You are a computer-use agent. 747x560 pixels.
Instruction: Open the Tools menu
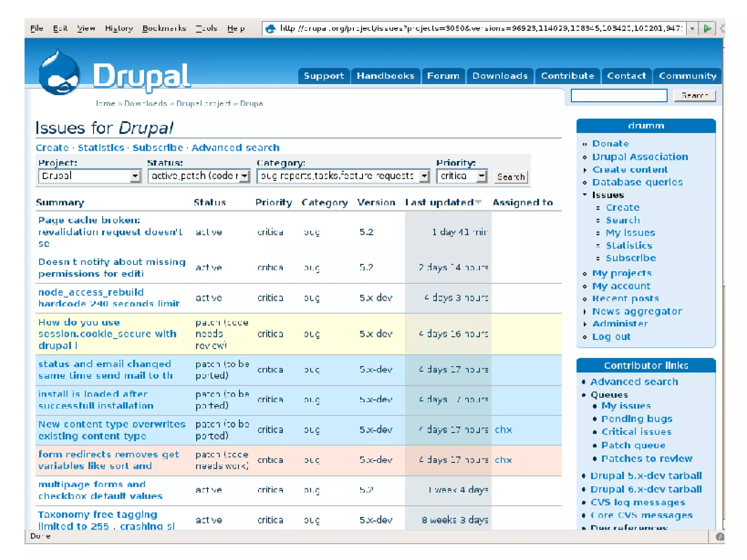tap(206, 28)
